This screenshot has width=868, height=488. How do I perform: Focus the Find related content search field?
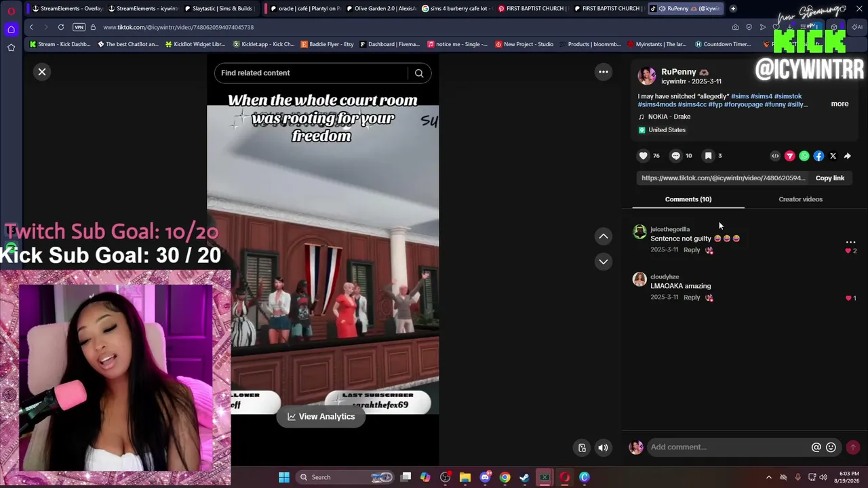pyautogui.click(x=312, y=73)
